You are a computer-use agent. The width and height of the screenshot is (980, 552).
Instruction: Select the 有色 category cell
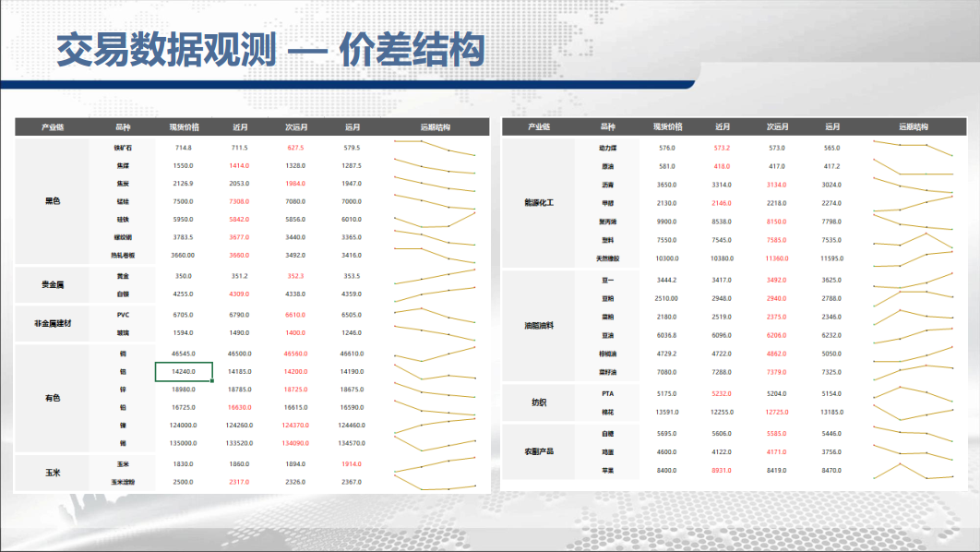pos(53,398)
